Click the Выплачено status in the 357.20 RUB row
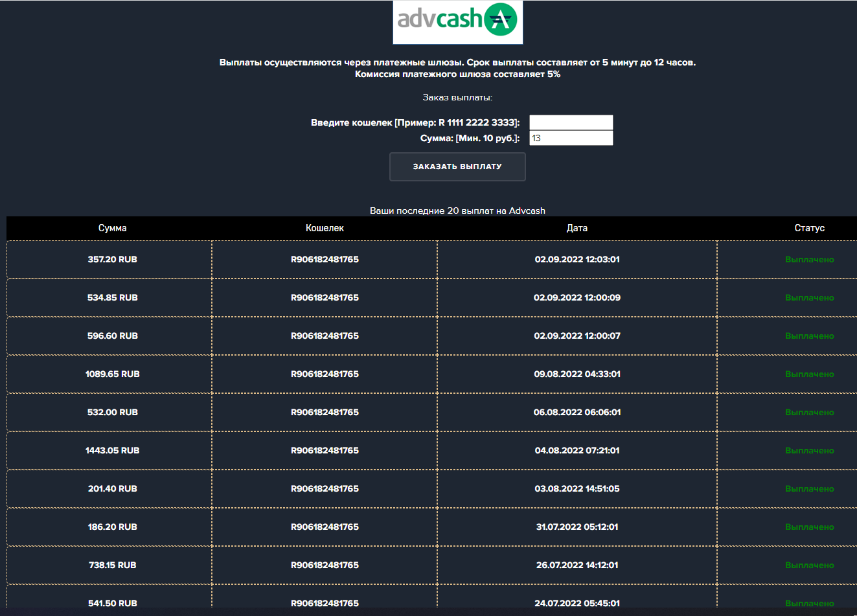857x616 pixels. [x=810, y=259]
